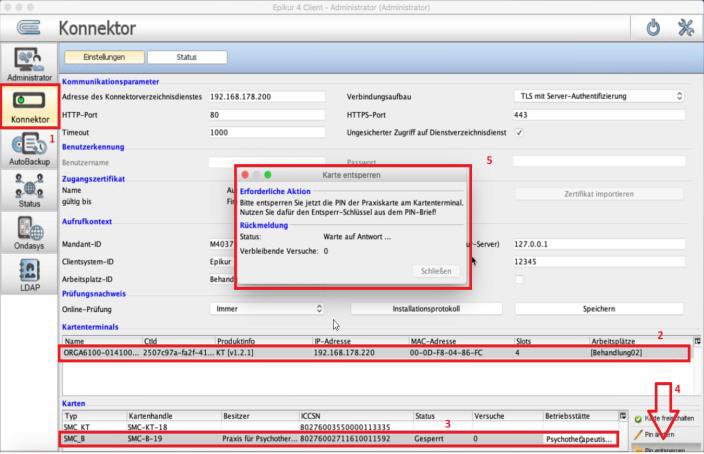This screenshot has width=704, height=454.
Task: Click the green checkmark Karte freischalten icon
Action: (638, 419)
